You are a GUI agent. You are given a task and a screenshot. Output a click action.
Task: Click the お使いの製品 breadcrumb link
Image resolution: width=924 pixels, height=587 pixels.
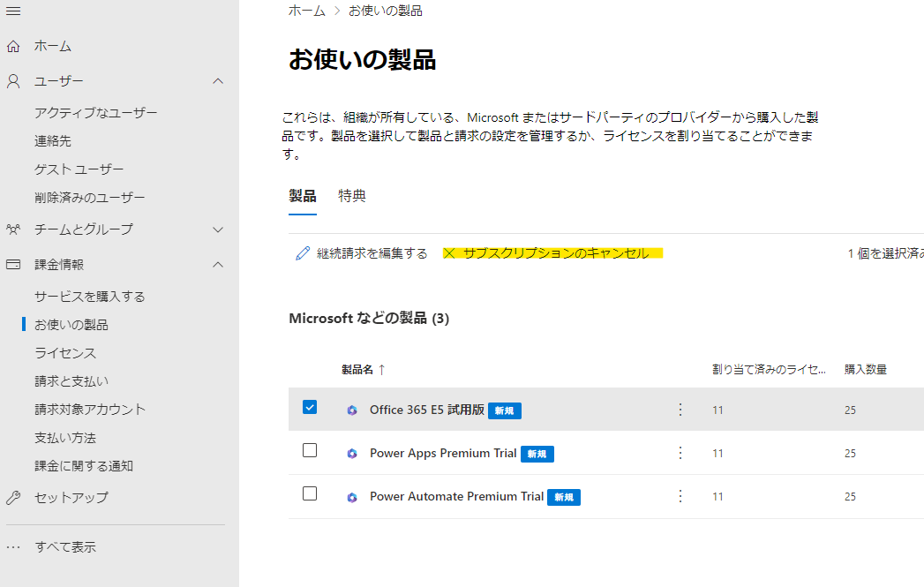coord(386,11)
